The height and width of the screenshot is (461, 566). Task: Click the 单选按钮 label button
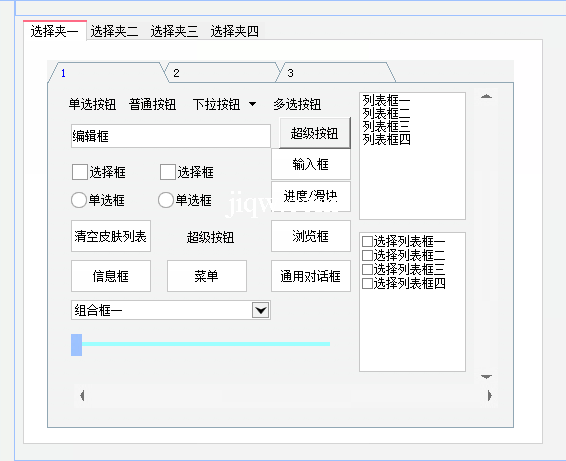click(x=92, y=104)
